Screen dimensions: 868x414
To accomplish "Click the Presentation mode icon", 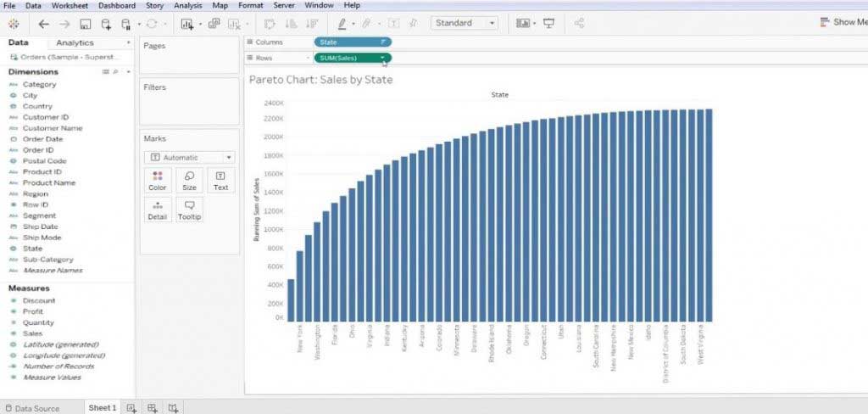I will pos(548,23).
